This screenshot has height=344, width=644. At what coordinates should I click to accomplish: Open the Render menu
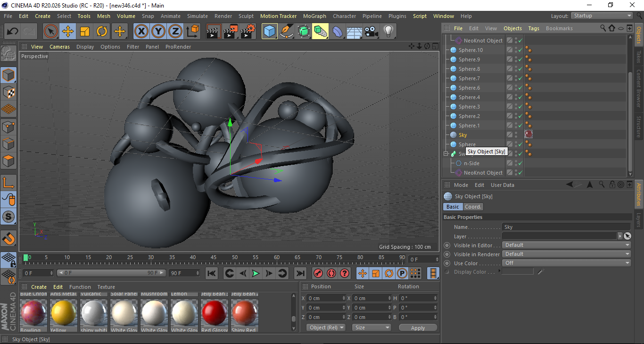pos(223,16)
